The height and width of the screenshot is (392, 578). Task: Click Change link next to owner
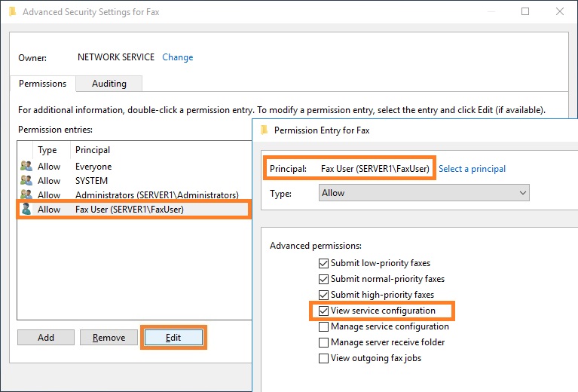(178, 57)
